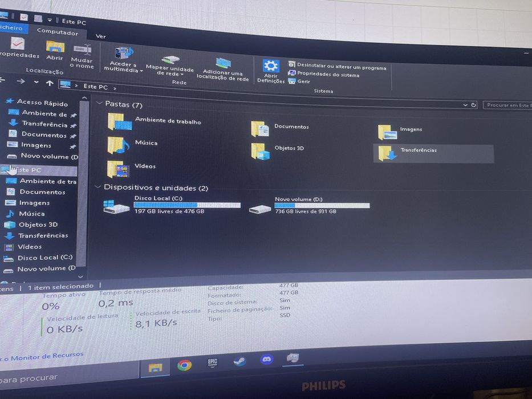Refresh the Este PC view
The height and width of the screenshot is (399, 532).
point(473,105)
